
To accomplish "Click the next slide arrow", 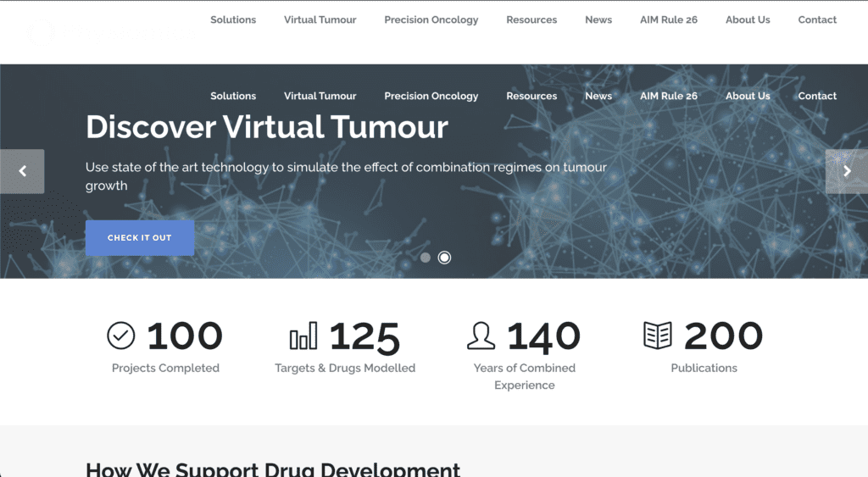I will click(846, 171).
